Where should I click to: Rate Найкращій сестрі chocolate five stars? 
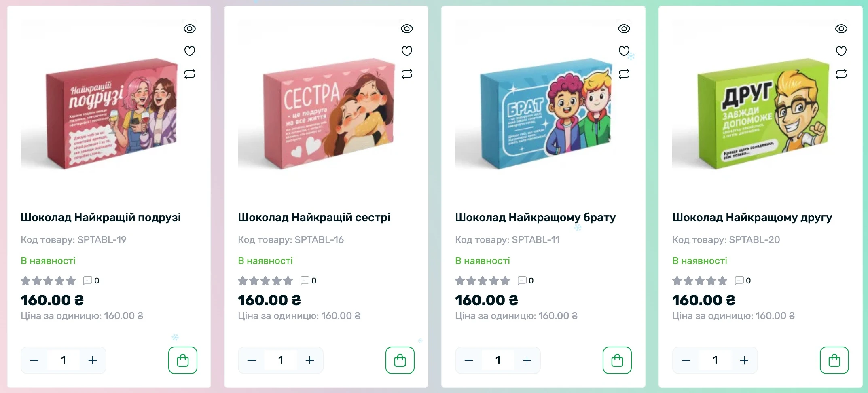pos(288,281)
